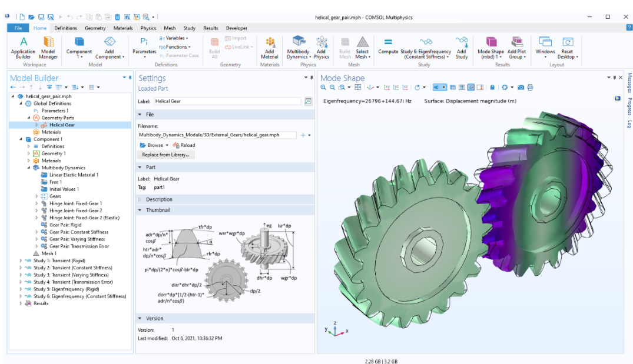The width and height of the screenshot is (633, 364).
Task: Switch to the Definitions ribbon tab
Action: tap(65, 28)
